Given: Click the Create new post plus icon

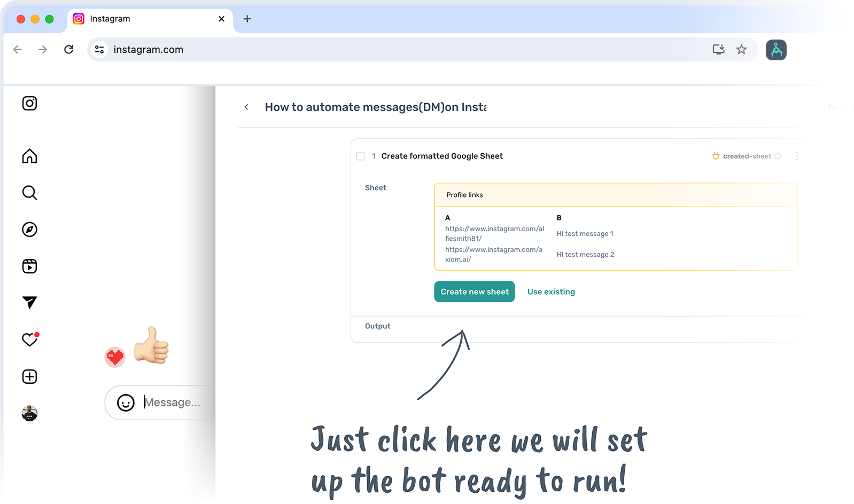Looking at the screenshot, I should (x=29, y=376).
